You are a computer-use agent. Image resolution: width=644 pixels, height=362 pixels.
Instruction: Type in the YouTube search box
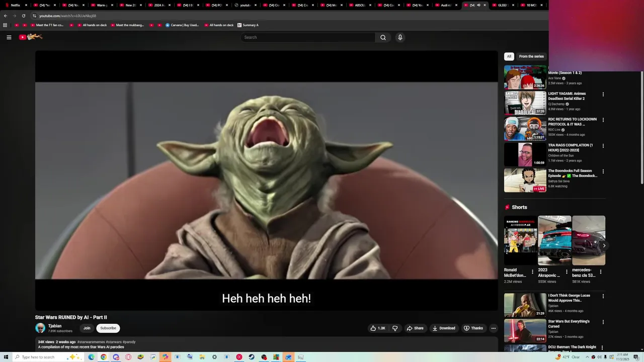tap(308, 37)
